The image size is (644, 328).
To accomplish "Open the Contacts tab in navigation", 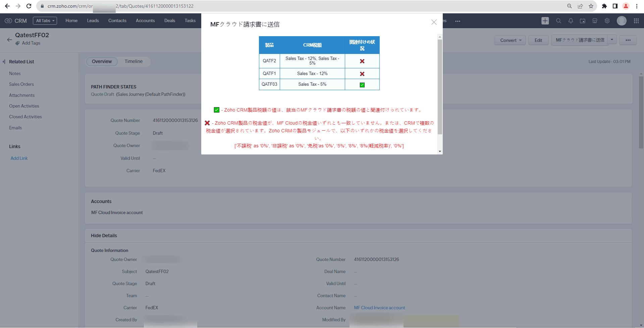I will click(x=117, y=21).
